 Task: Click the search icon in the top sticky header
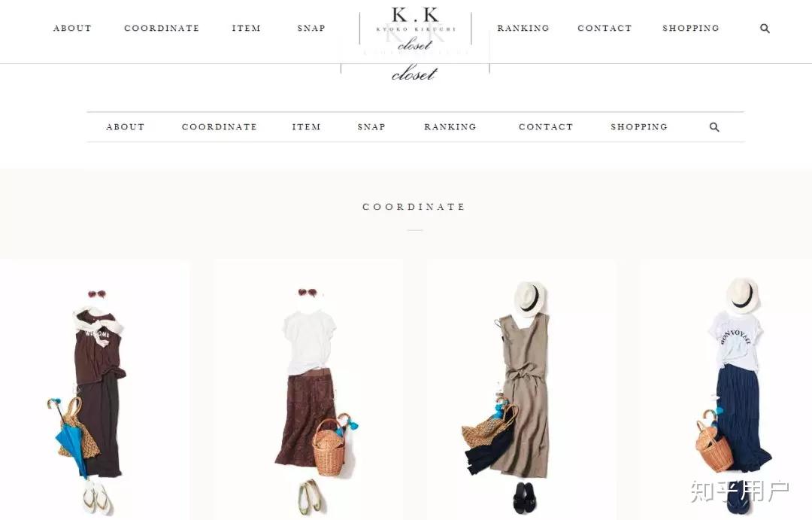765,29
